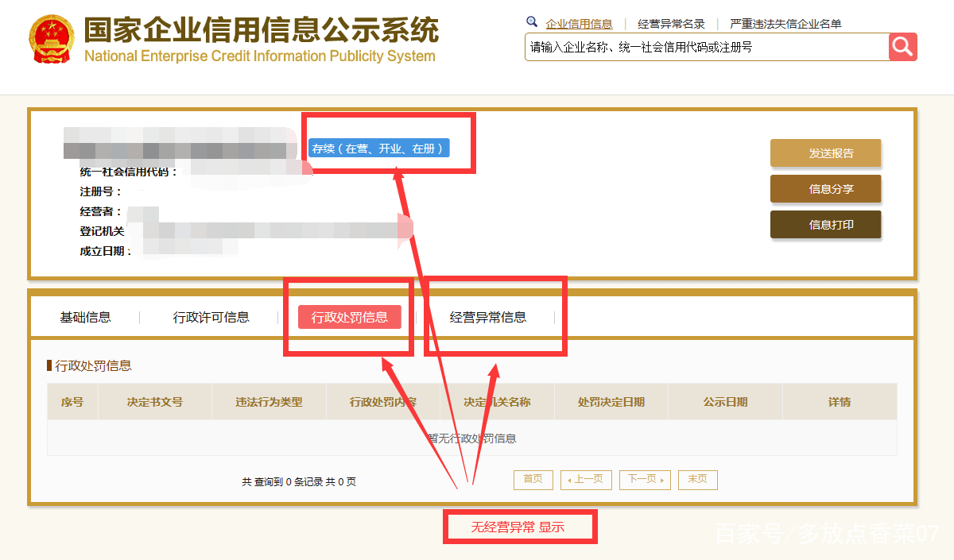Click the 无经营异常 显示 link
The height and width of the screenshot is (560, 954).
(518, 526)
